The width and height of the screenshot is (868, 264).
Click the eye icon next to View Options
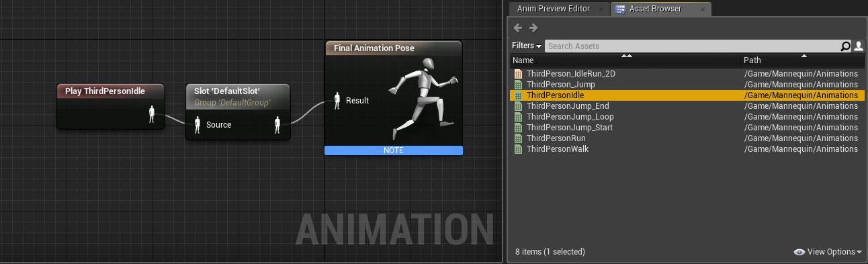[799, 252]
